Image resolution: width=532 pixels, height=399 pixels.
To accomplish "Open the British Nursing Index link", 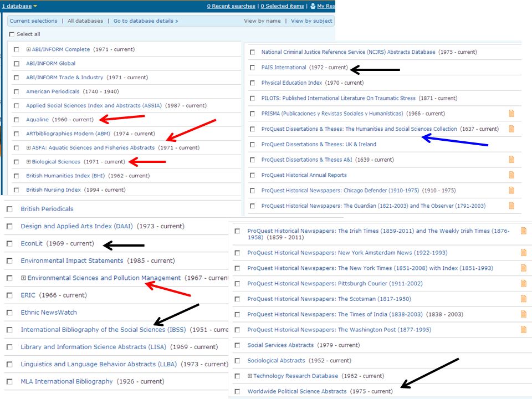I will (53, 190).
